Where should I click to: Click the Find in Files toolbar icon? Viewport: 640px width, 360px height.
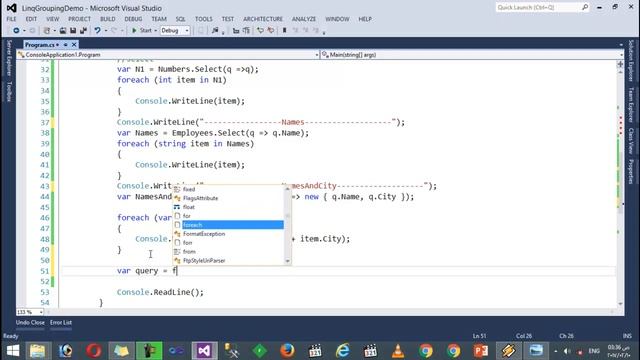(215, 31)
